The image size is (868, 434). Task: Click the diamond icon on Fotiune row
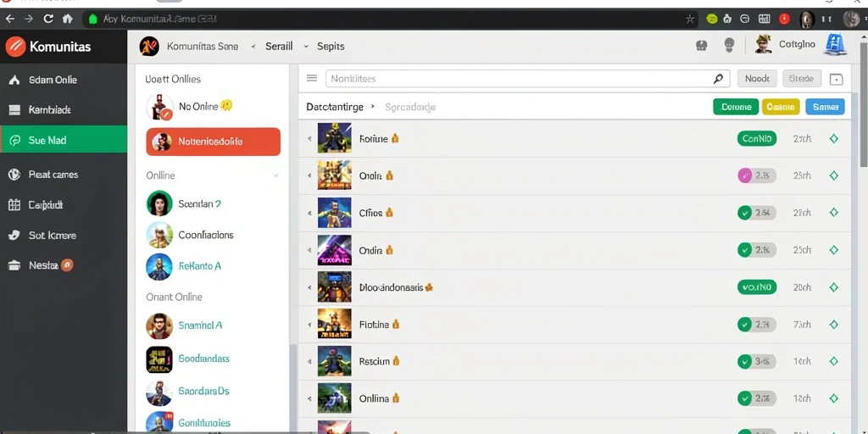pos(834,138)
